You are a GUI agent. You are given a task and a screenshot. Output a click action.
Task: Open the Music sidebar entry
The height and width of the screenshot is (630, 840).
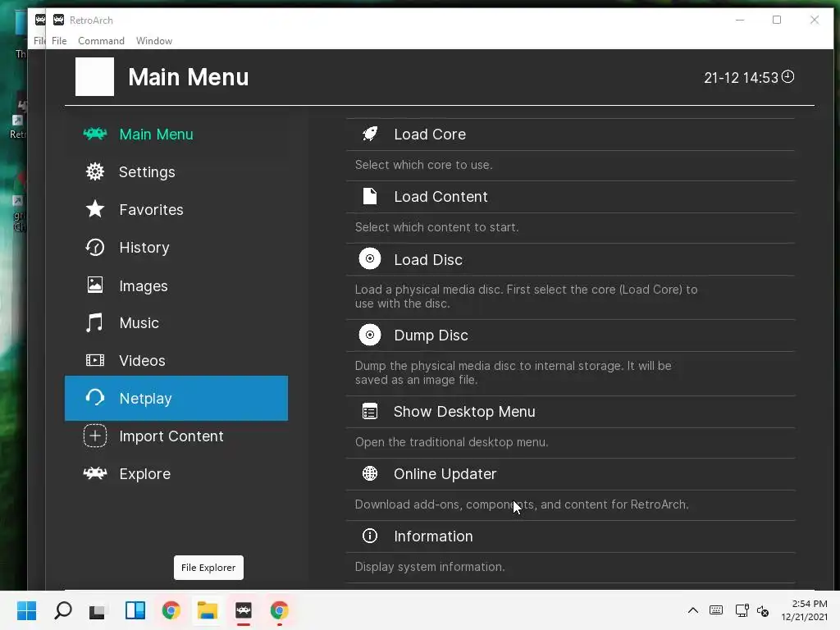176,322
